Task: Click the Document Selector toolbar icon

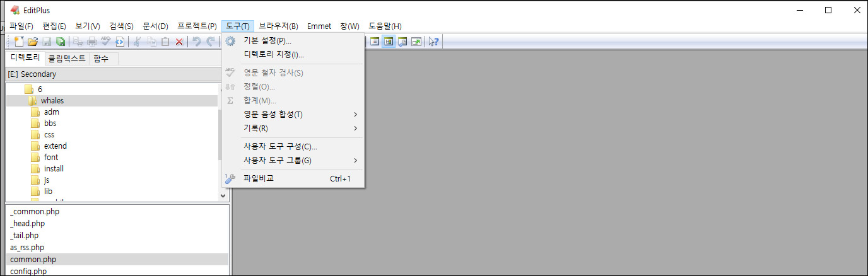Action: tap(375, 42)
